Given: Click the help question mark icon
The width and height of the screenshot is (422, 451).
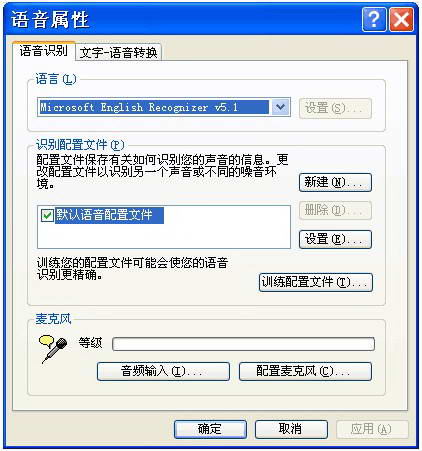Looking at the screenshot, I should click(x=374, y=20).
